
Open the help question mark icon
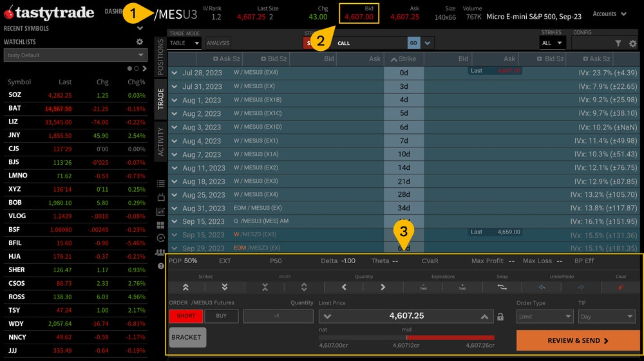[x=160, y=266]
